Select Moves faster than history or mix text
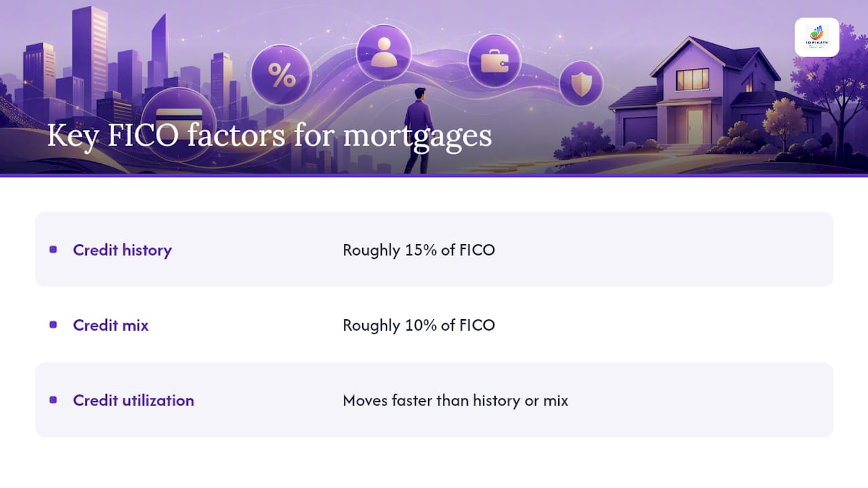Screen dimensions: 868x488 pyautogui.click(x=456, y=401)
